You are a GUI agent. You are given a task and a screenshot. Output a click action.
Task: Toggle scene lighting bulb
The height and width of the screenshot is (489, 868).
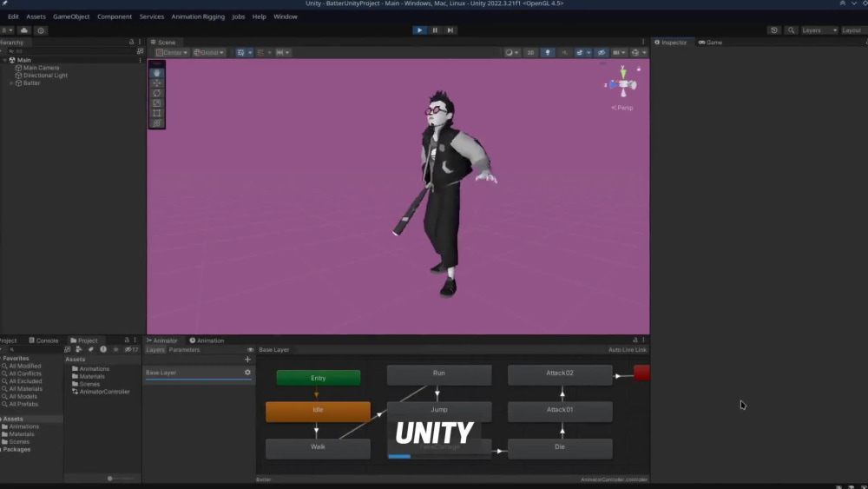pyautogui.click(x=548, y=53)
